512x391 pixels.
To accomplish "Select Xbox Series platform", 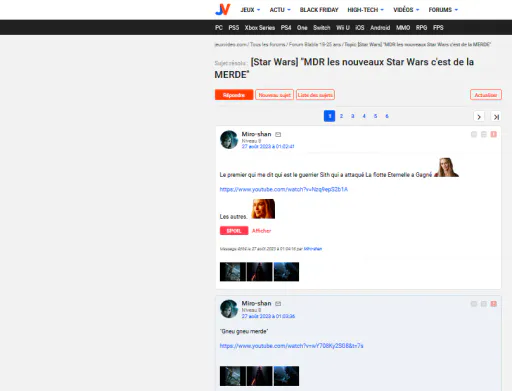I will pos(260,28).
